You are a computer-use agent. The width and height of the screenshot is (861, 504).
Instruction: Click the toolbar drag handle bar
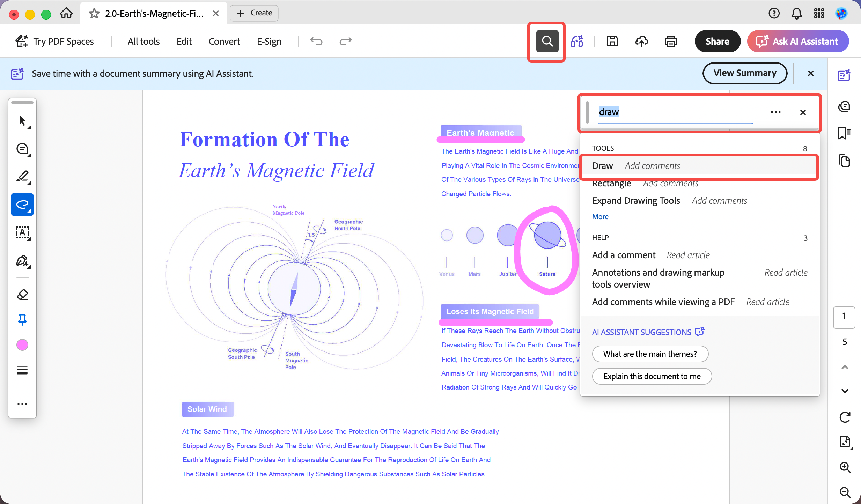[x=22, y=103]
